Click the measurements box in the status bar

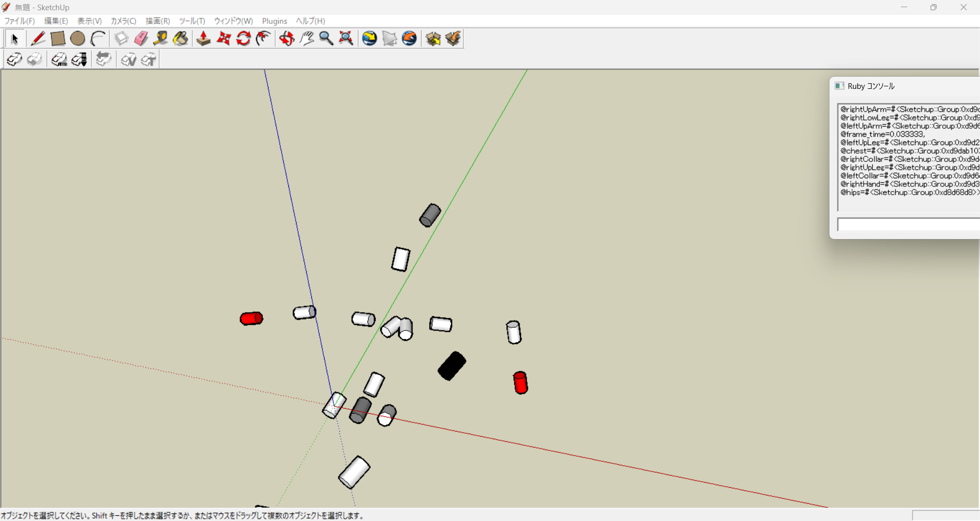point(946,515)
